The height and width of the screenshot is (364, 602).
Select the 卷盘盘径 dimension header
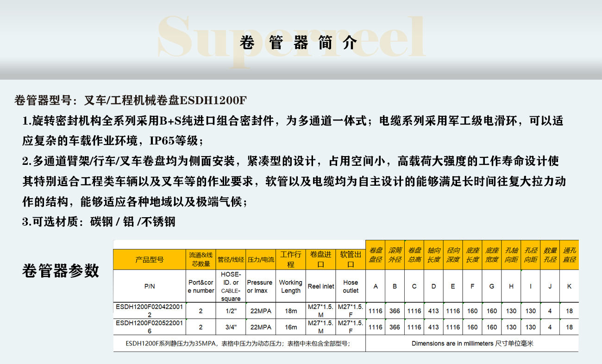pos(375,255)
